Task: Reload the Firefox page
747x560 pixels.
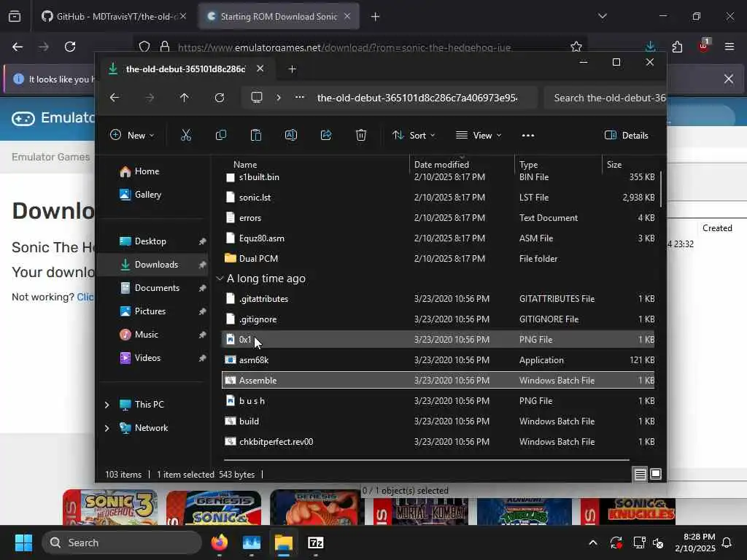Action: click(70, 47)
